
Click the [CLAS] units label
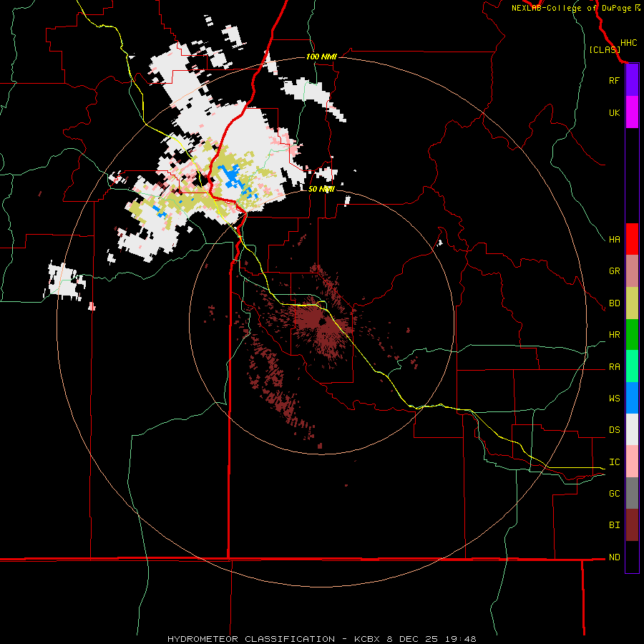click(605, 50)
